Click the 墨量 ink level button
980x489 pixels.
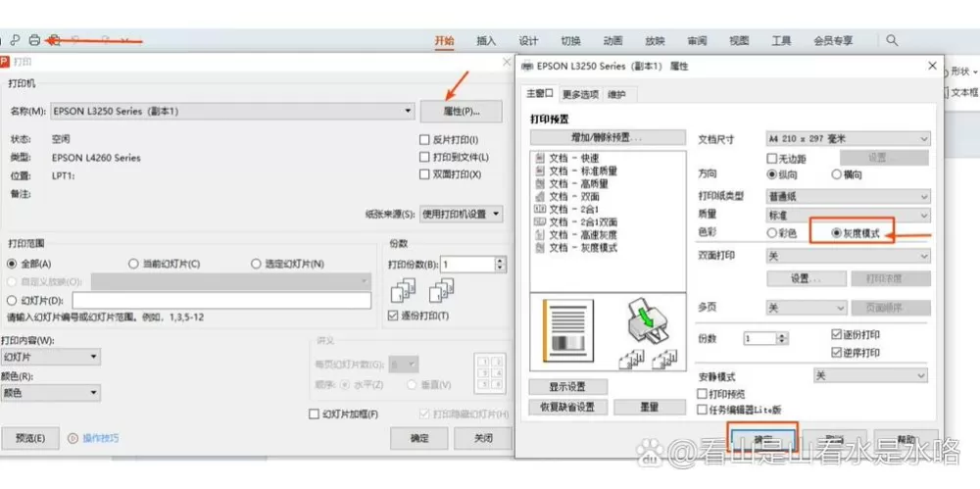coord(650,407)
